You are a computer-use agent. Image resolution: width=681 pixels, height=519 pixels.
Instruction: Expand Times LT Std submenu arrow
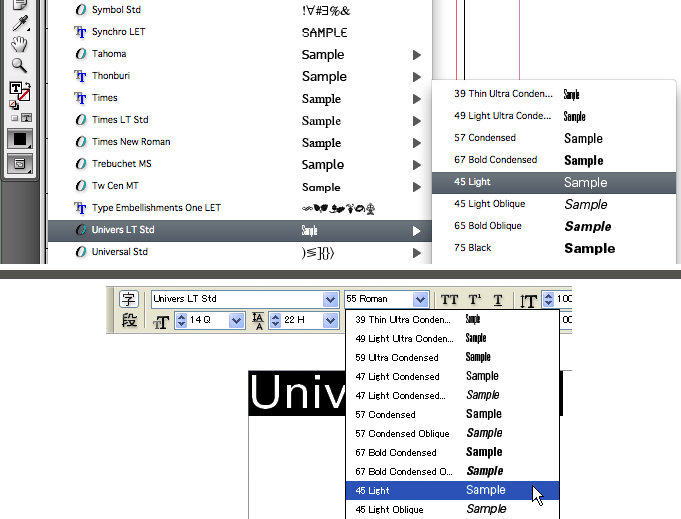click(x=417, y=121)
